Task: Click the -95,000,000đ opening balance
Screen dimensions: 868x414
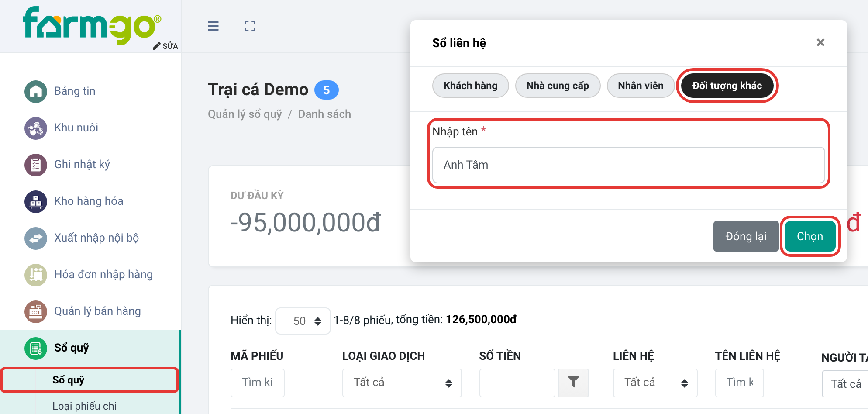Action: click(x=306, y=222)
